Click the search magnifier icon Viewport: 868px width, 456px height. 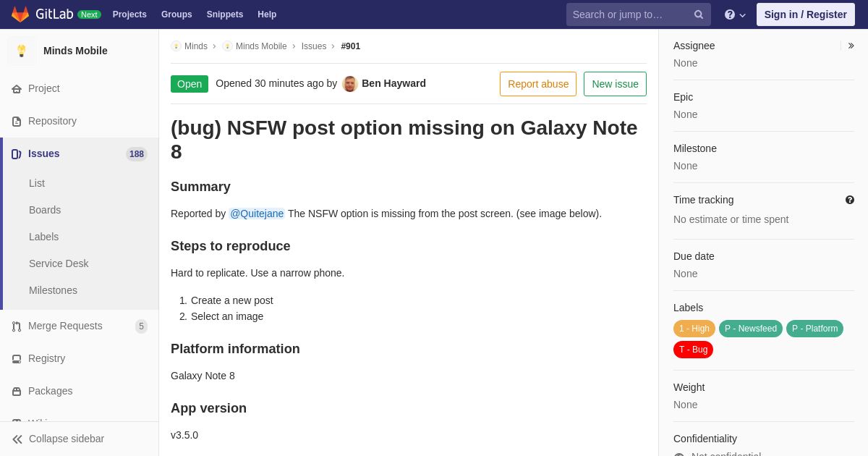(698, 14)
